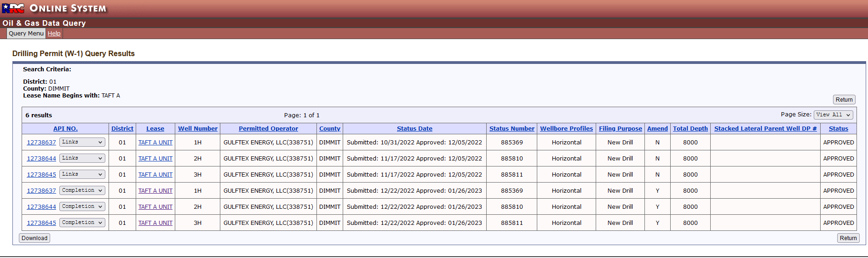Click the 'Drilling Permit (W-1) Query Results' heading

click(74, 54)
